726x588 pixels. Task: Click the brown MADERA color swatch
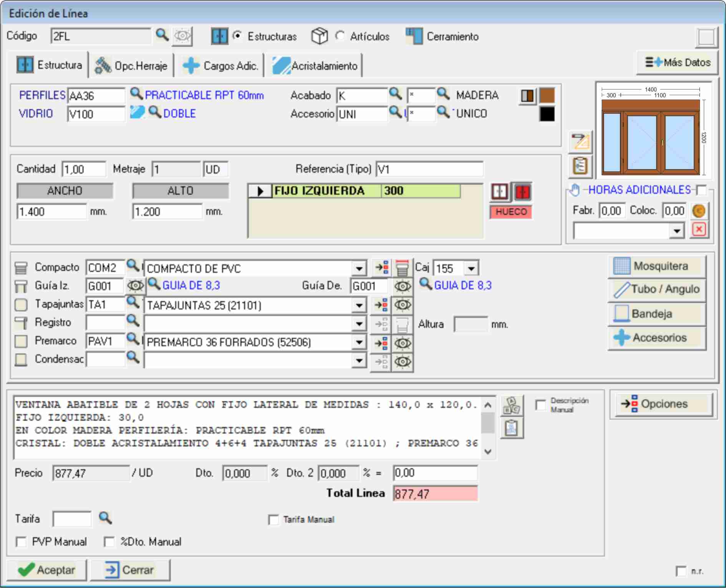(x=547, y=96)
